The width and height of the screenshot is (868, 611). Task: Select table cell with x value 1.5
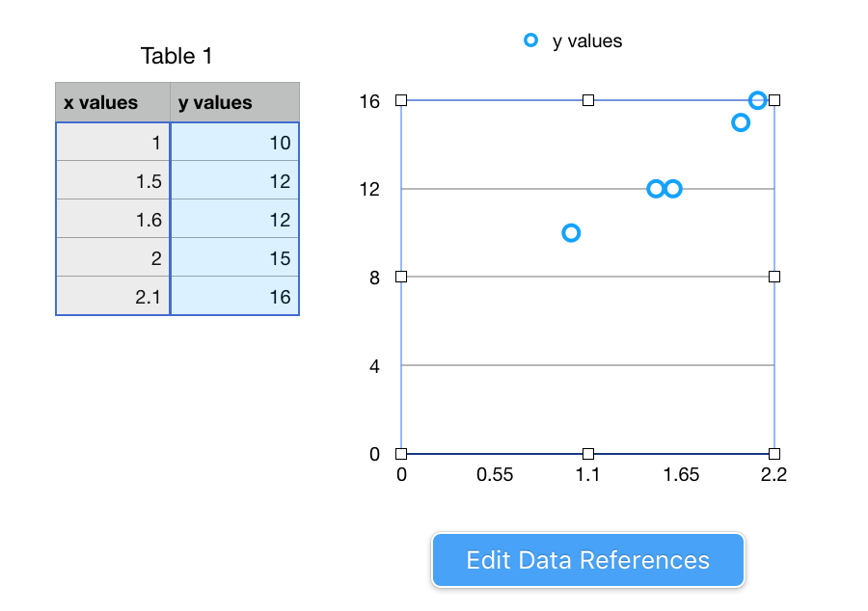coord(113,181)
